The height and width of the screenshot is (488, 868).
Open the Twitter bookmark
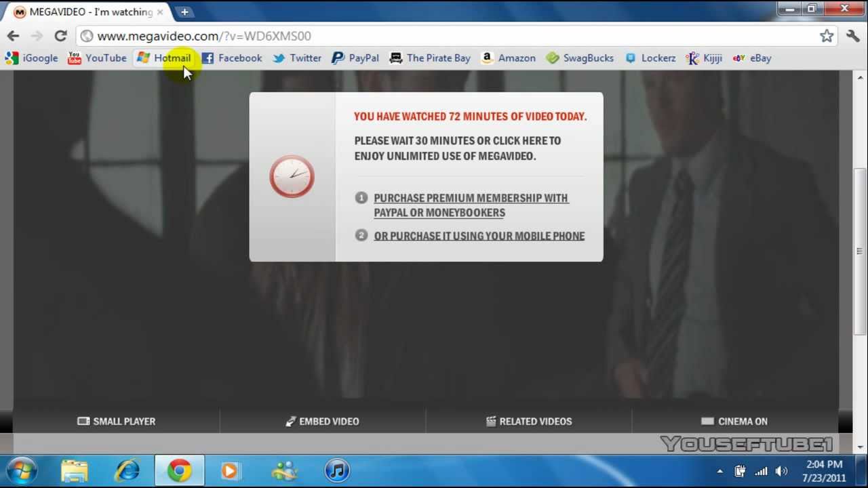[296, 58]
